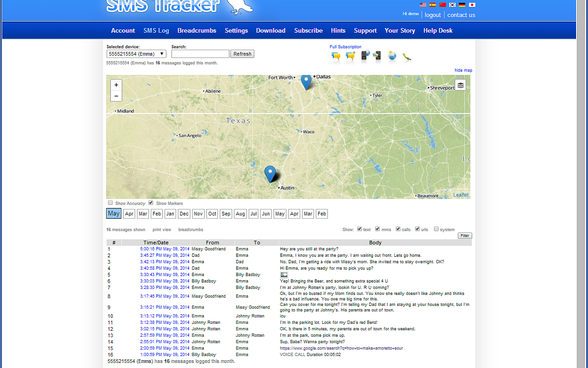Image resolution: width=588 pixels, height=368 pixels.
Task: Zoom out on the map
Action: click(x=116, y=96)
